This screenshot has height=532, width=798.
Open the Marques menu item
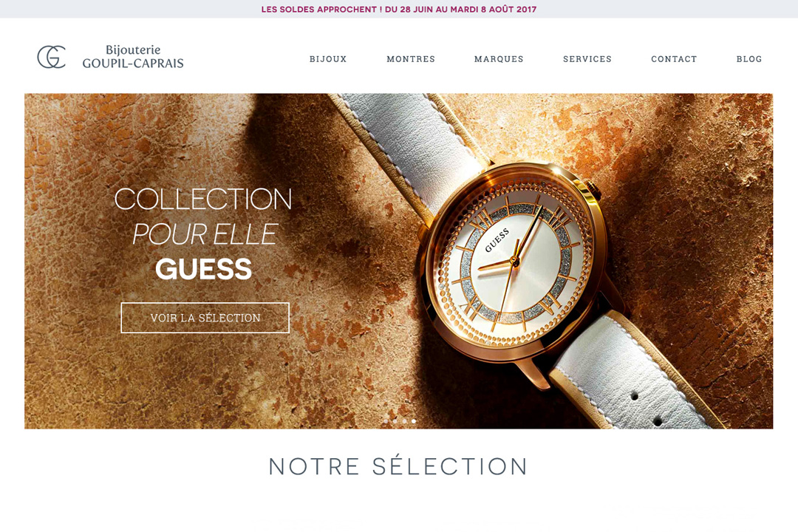tap(499, 59)
